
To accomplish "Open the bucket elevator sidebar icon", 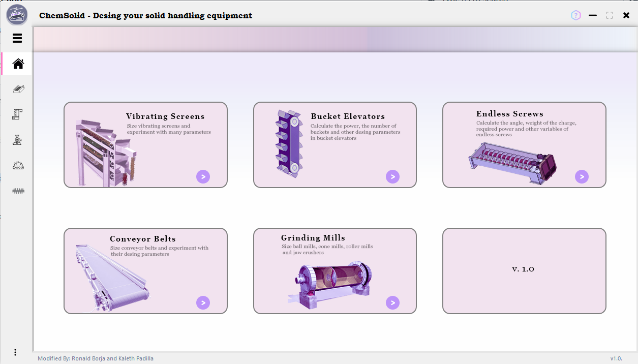I will point(18,114).
